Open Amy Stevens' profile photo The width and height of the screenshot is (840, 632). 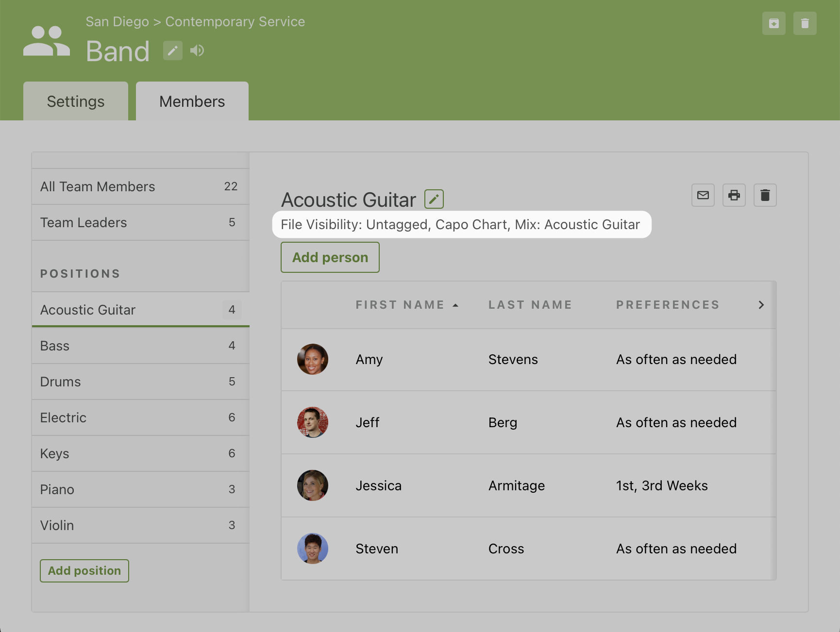coord(313,359)
